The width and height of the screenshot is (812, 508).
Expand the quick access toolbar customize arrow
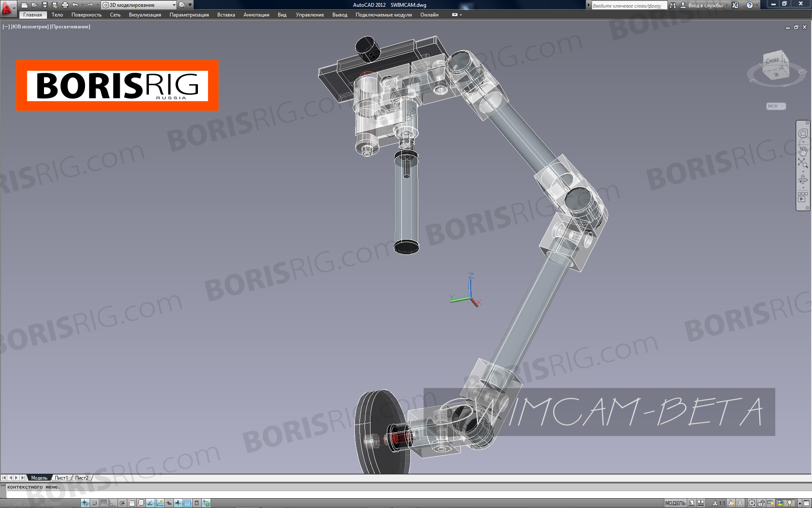190,5
